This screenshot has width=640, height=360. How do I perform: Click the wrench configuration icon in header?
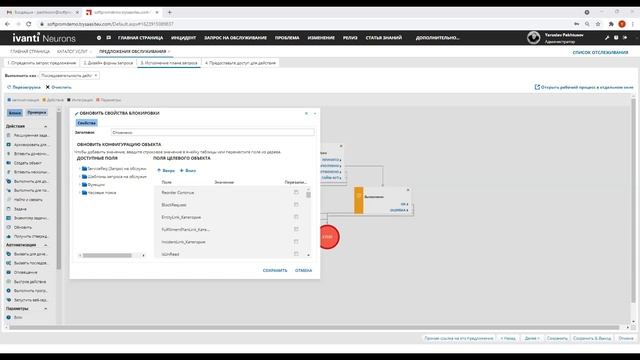click(x=607, y=38)
